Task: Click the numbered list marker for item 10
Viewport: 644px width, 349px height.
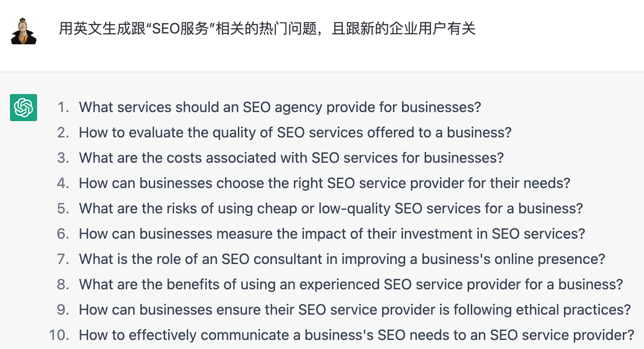Action: (59, 335)
